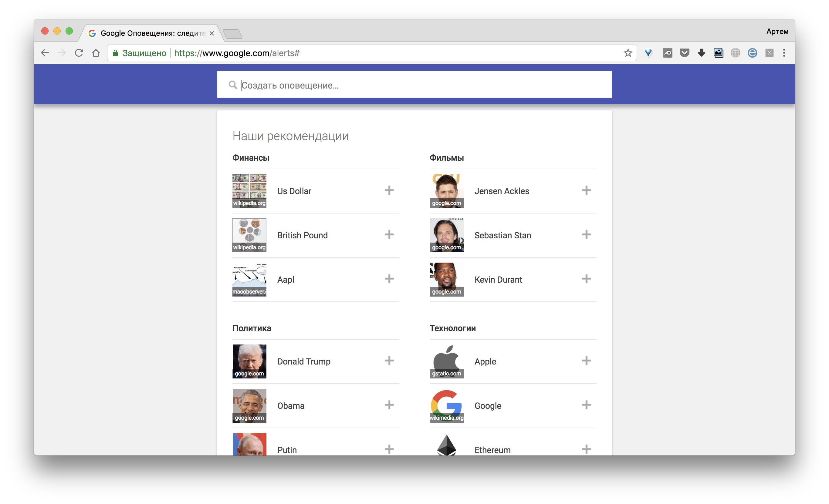Screen dimensions: 829x504
Task: Click the Артем profile button
Action: 777,31
